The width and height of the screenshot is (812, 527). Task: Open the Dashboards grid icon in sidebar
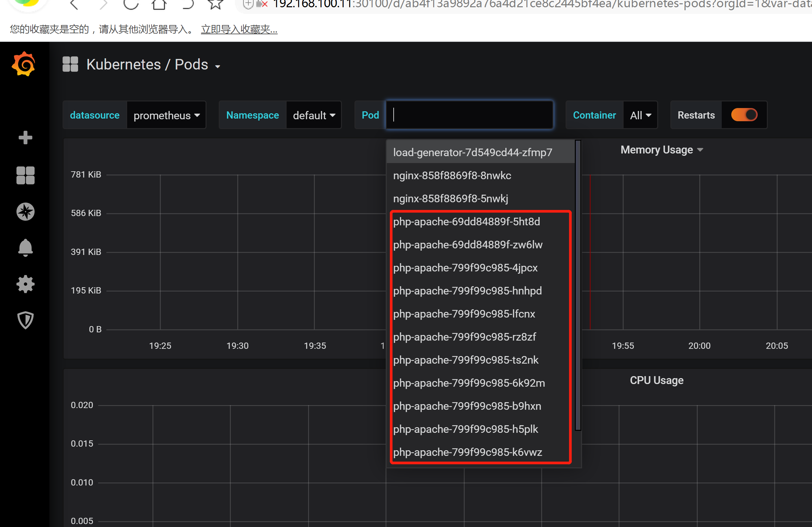coord(25,175)
